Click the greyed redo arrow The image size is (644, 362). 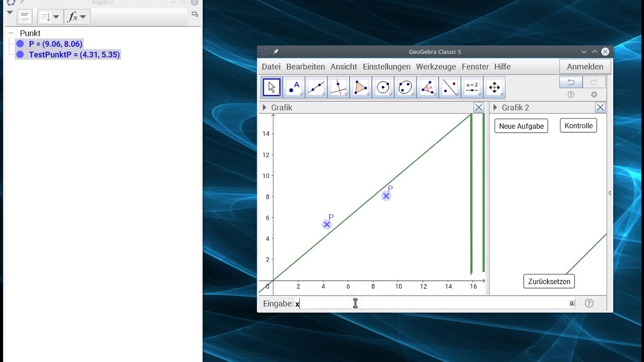pos(594,82)
